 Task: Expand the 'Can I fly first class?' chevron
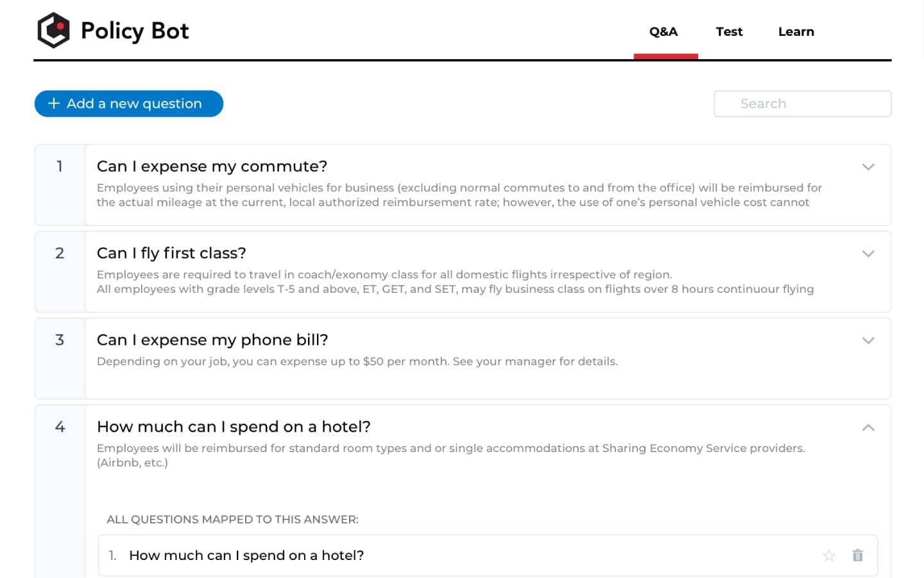coord(868,254)
